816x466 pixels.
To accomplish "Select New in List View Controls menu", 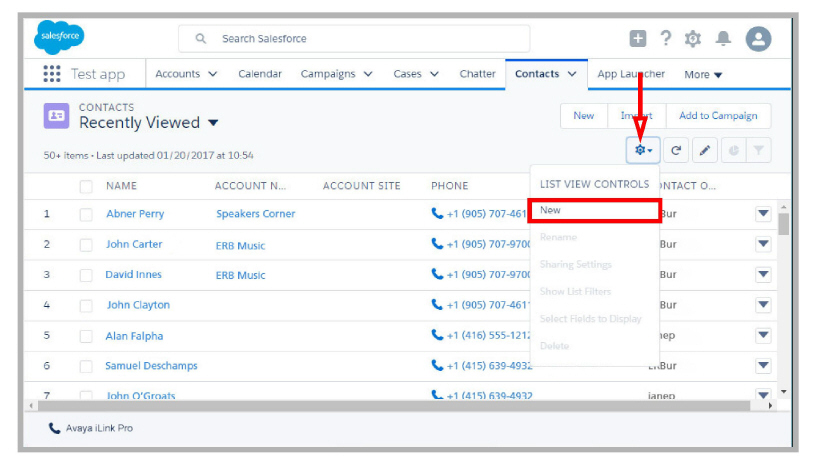I will click(x=594, y=210).
